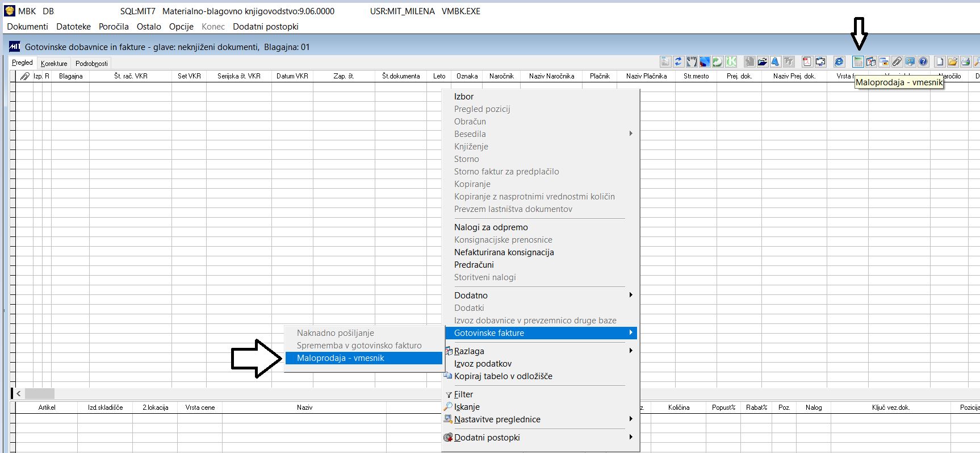Image resolution: width=980 pixels, height=453 pixels.
Task: Click the MIT window icon in the title bar
Action: 15,47
